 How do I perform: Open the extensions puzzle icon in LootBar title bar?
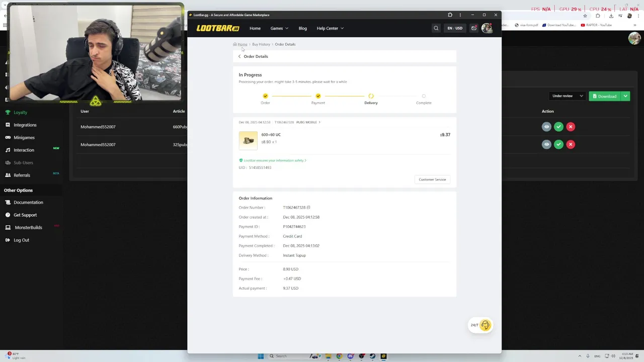(450, 15)
